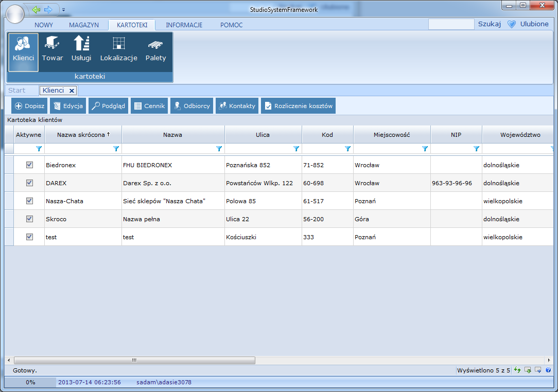
Task: Open the Kontakty contacts button
Action: [x=237, y=105]
